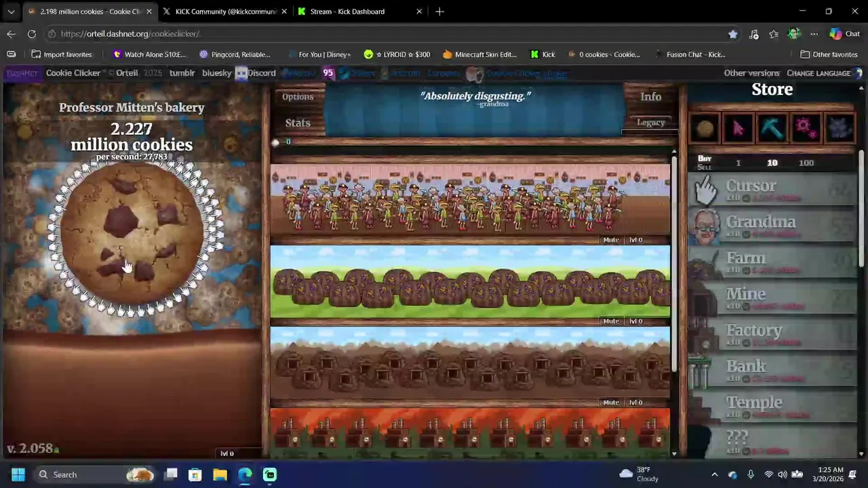Buy the cookie upgrade in the store
Screen dimensions: 868x488
[705, 128]
